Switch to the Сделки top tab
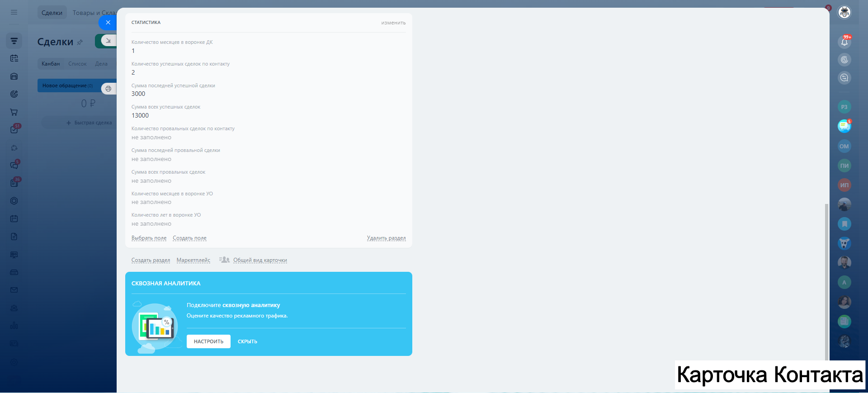Image resolution: width=868 pixels, height=393 pixels. click(x=52, y=13)
